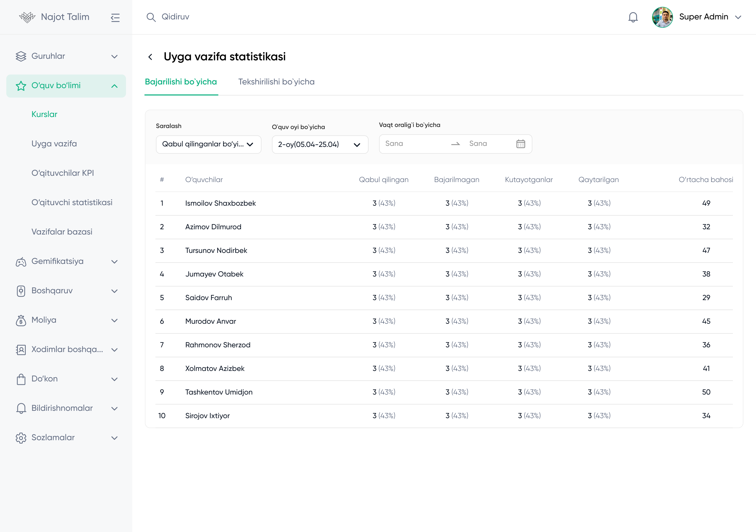Viewport: 756px width, 532px height.
Task: Click the start date Sana field
Action: (414, 144)
